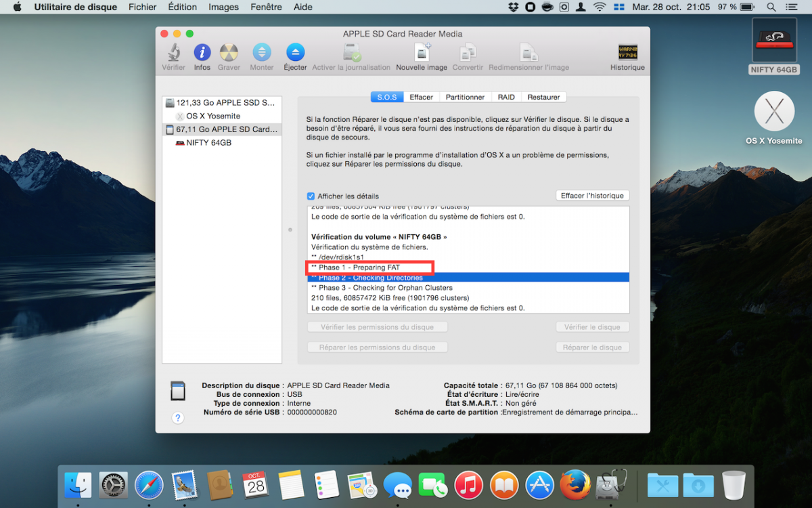Open Calendar from the Dock
This screenshot has height=508, width=812.
[x=255, y=485]
